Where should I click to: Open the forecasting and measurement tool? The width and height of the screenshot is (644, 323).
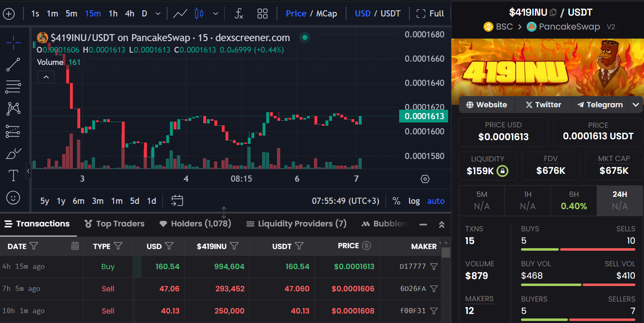click(x=13, y=132)
